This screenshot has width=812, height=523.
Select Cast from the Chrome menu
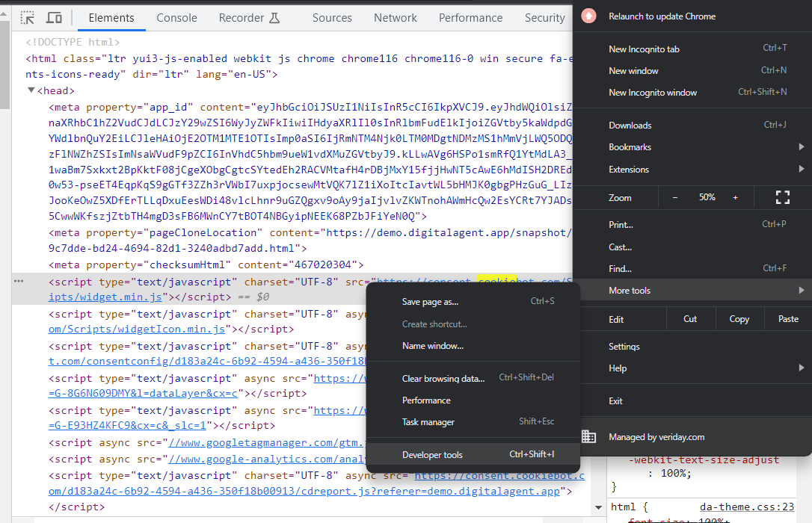click(x=692, y=247)
